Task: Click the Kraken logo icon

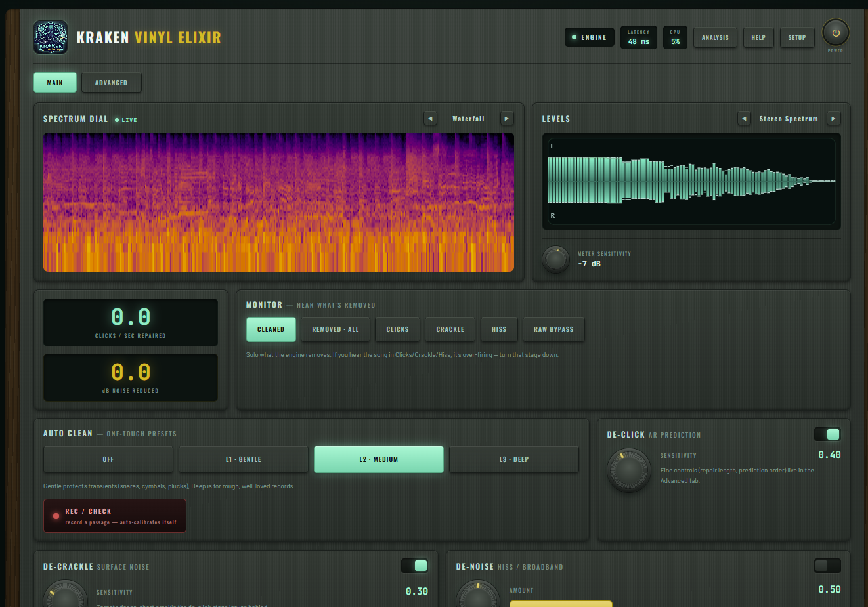Action: click(x=51, y=37)
